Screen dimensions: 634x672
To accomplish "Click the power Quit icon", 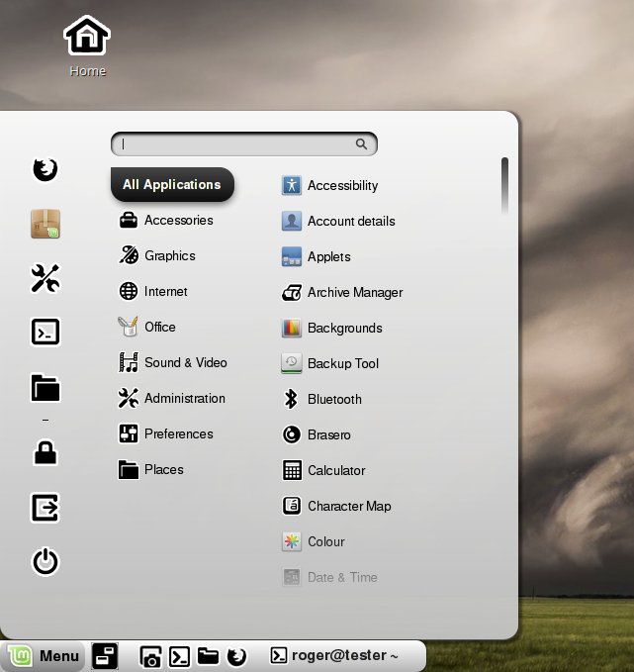I will coord(45,561).
